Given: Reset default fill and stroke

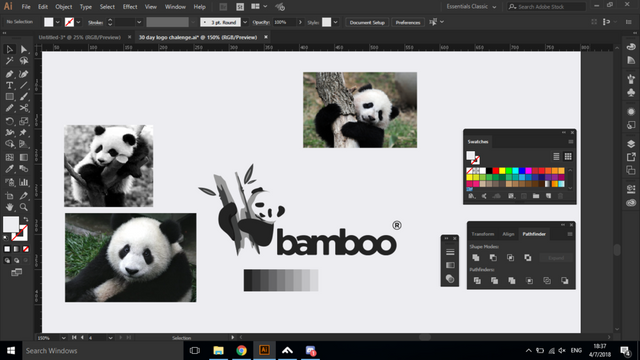Looking at the screenshot, I should coord(6,237).
